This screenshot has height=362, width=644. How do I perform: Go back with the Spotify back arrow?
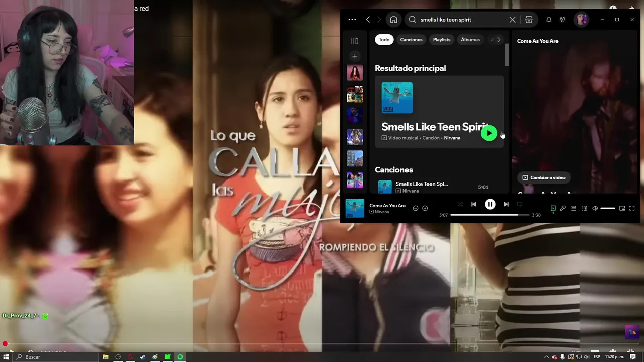[368, 20]
